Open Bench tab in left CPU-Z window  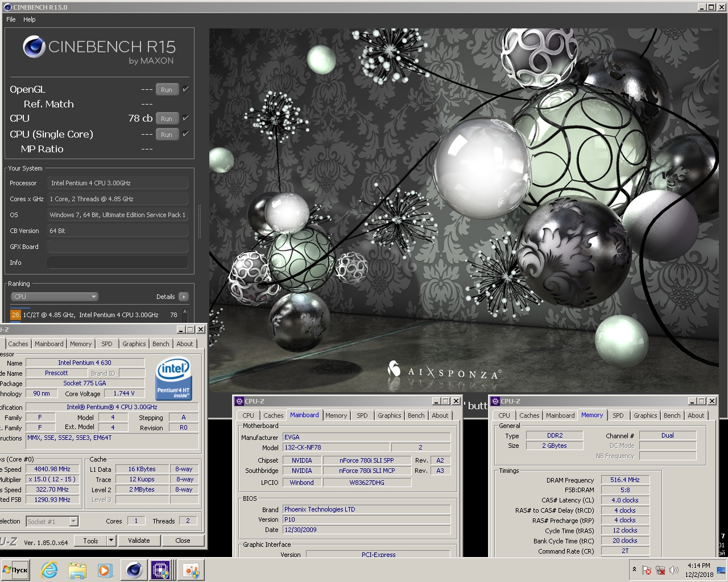pyautogui.click(x=161, y=344)
